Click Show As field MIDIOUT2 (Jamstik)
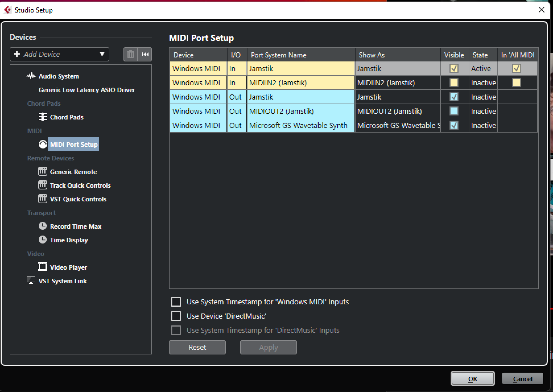Image resolution: width=553 pixels, height=392 pixels. pos(398,111)
